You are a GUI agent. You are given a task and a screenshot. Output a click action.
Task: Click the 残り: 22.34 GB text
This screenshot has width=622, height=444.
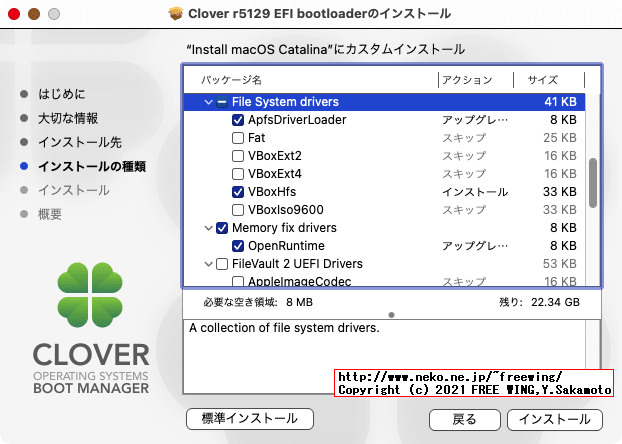tap(539, 302)
